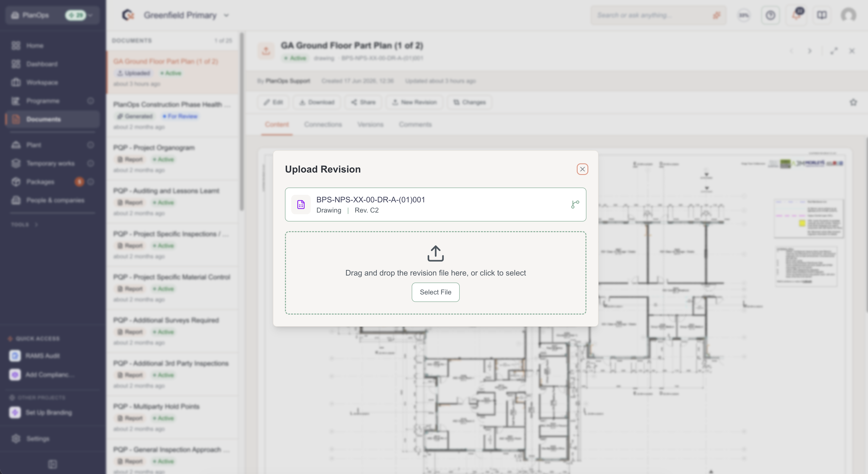Collapse the sidebar panel icon

[53, 464]
